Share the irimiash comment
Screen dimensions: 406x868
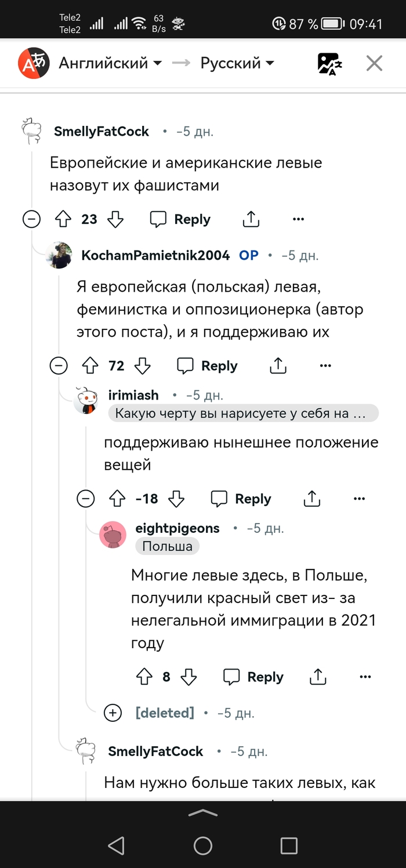point(312,499)
